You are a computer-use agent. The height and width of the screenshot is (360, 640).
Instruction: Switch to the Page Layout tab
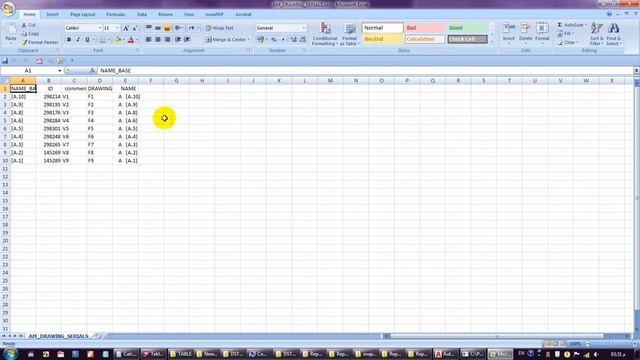pyautogui.click(x=82, y=14)
